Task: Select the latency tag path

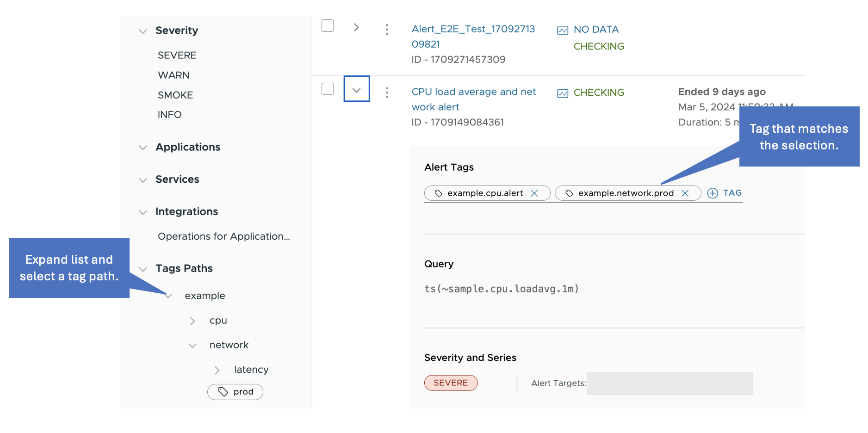Action: (x=251, y=370)
